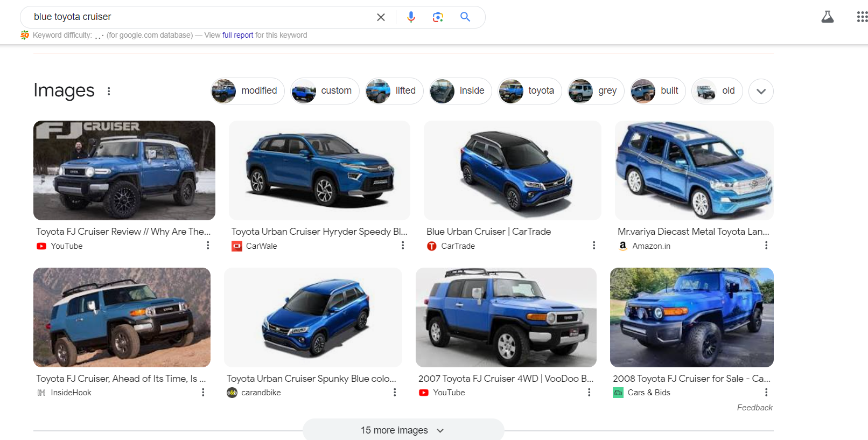Open Toyota FJ Cruiser Ahead of Its Time title
The image size is (868, 440).
121,379
